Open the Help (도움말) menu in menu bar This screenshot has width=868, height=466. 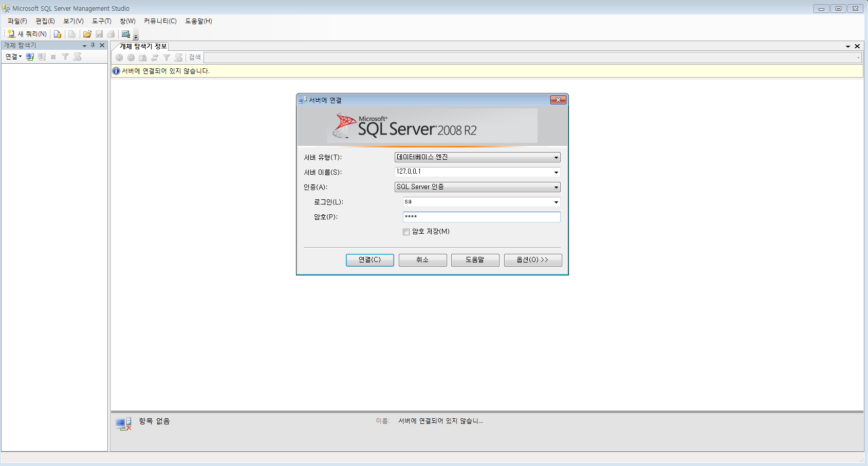tap(199, 21)
